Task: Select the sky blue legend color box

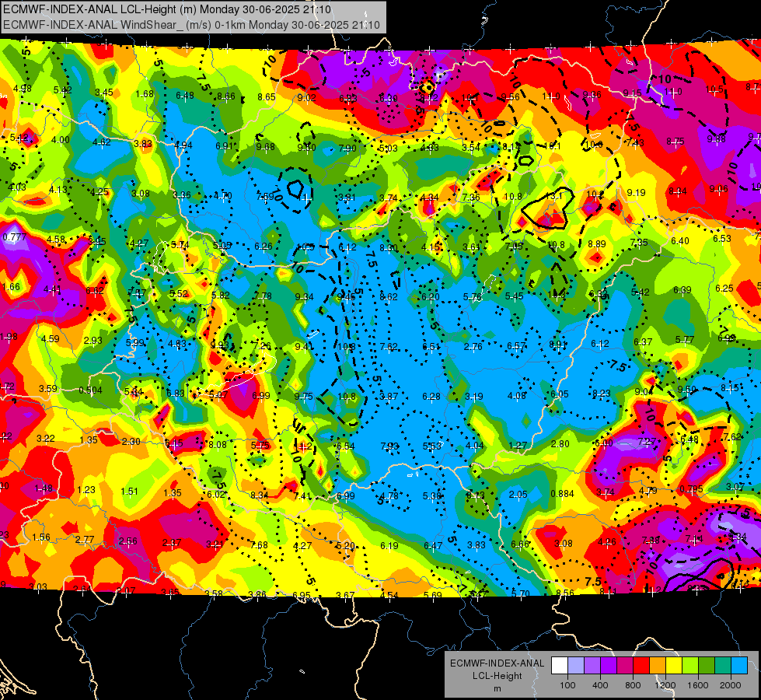Action: (x=739, y=666)
